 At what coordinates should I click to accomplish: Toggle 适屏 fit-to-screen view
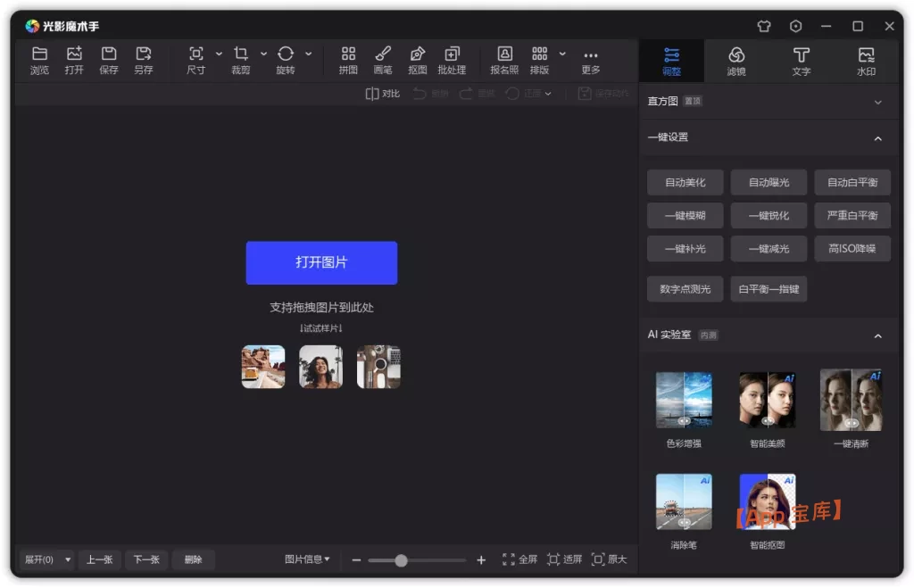[566, 559]
